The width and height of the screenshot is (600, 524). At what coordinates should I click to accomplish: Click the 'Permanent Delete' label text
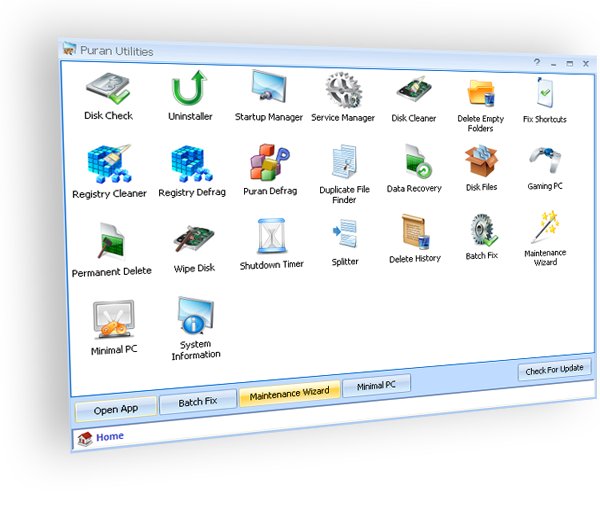pos(111,272)
